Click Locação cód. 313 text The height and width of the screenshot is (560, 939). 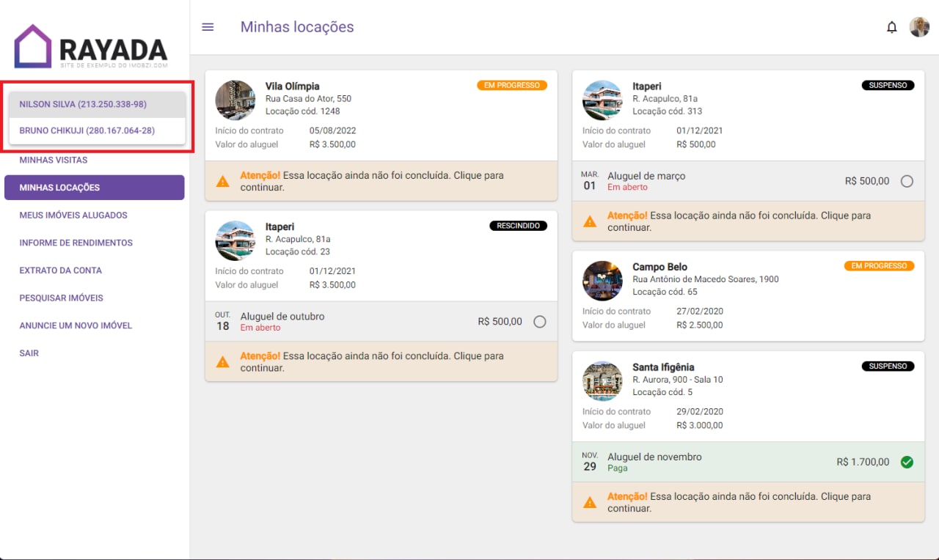pos(668,111)
